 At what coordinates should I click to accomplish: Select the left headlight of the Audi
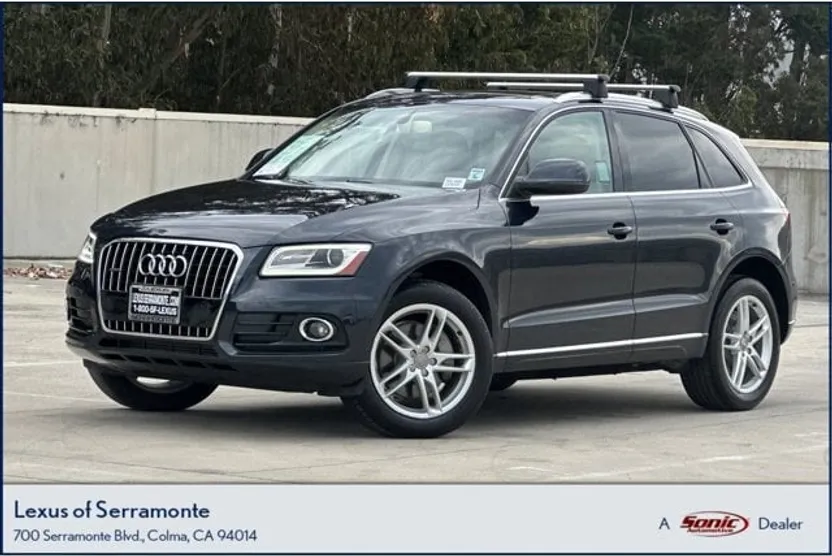315,259
